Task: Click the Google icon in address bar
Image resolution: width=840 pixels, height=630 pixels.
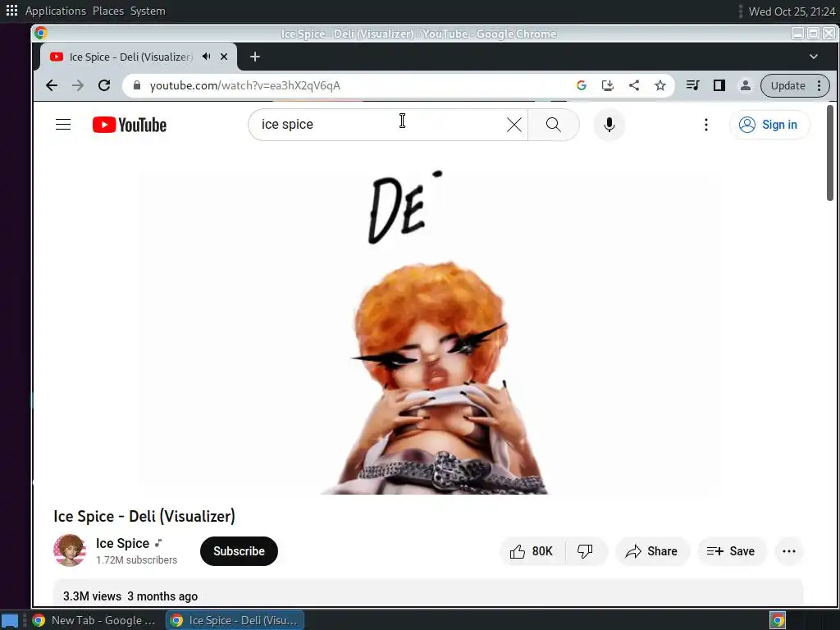Action: point(582,85)
